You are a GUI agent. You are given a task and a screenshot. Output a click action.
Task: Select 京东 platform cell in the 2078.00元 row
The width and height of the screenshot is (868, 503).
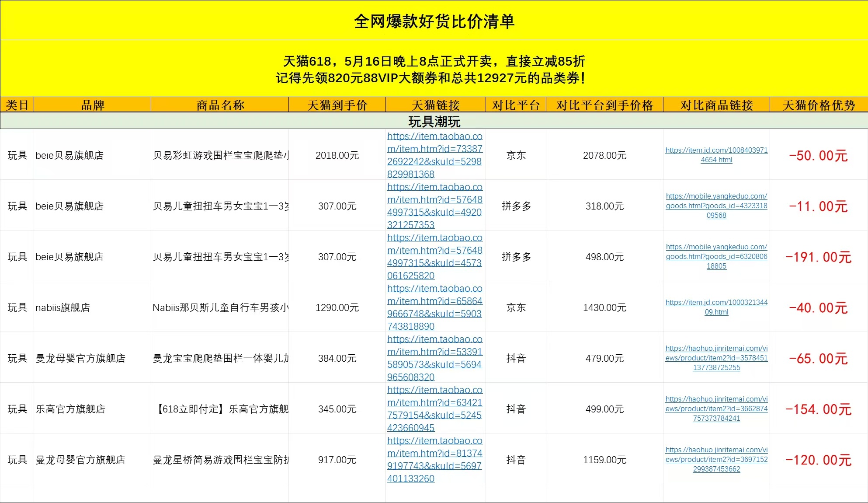point(516,155)
